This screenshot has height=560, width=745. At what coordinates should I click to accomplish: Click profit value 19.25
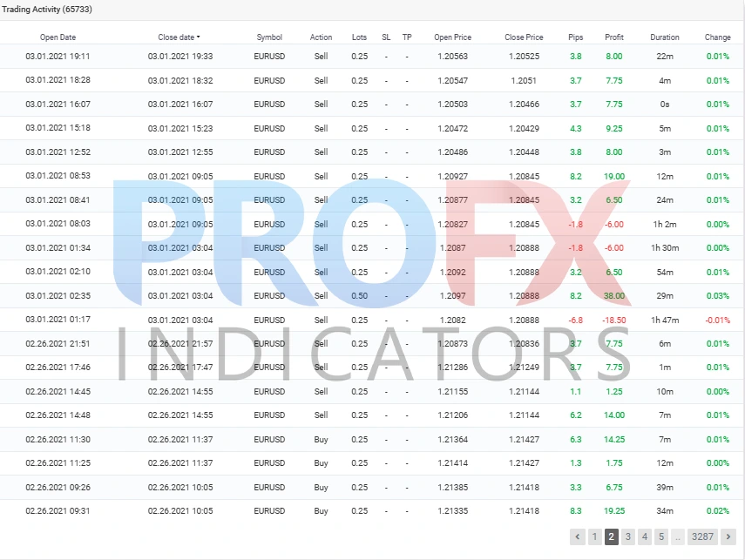click(x=614, y=511)
